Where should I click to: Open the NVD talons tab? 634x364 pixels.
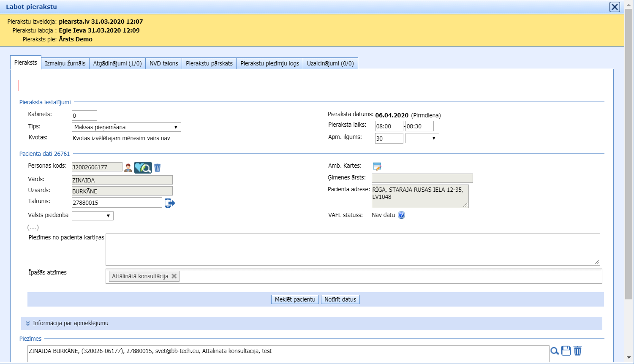pos(163,63)
